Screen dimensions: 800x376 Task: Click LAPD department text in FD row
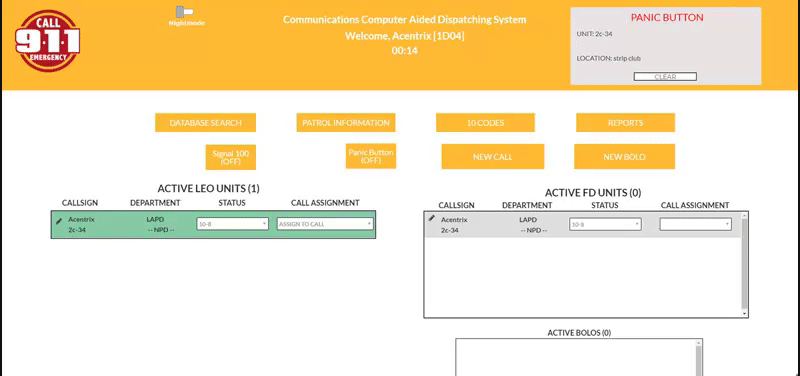(528, 220)
